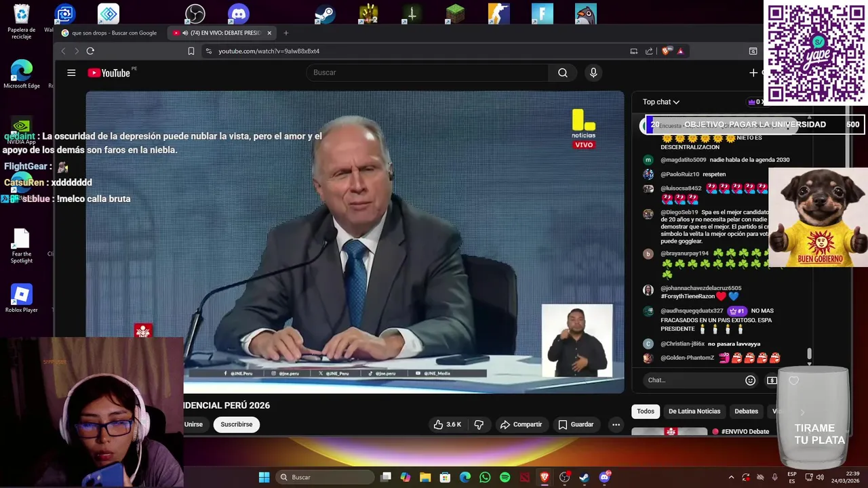Show hidden system tray icons chevron

click(731, 477)
